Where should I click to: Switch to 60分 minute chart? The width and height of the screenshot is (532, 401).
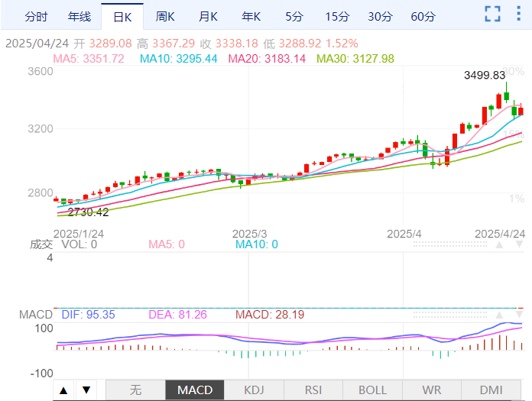tap(423, 16)
